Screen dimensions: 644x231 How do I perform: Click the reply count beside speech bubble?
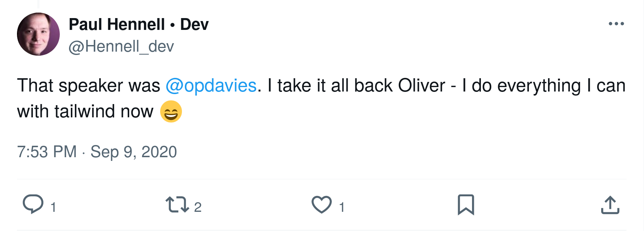(x=54, y=207)
